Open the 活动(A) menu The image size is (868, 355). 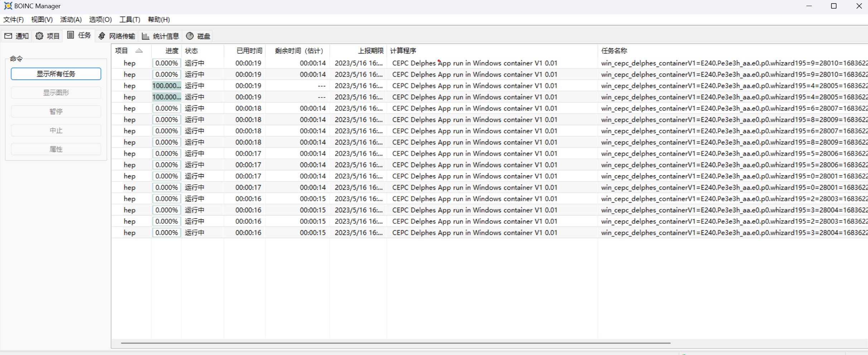point(71,19)
